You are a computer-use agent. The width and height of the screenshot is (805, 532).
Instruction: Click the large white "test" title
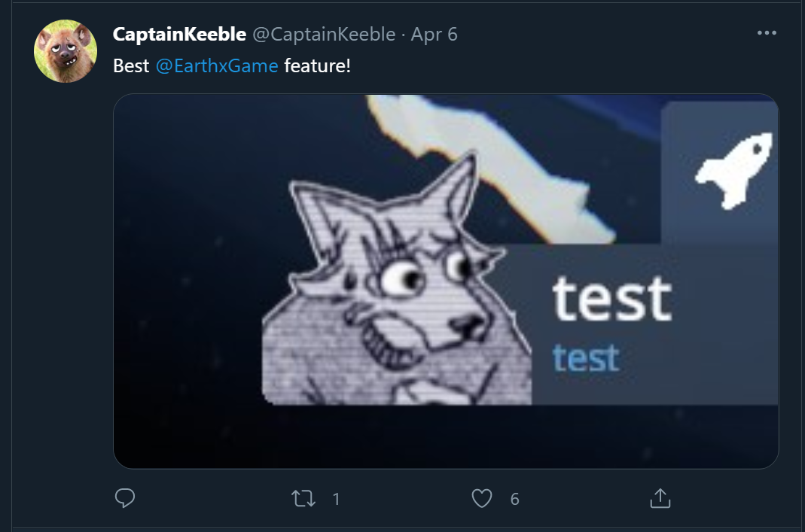click(x=612, y=299)
